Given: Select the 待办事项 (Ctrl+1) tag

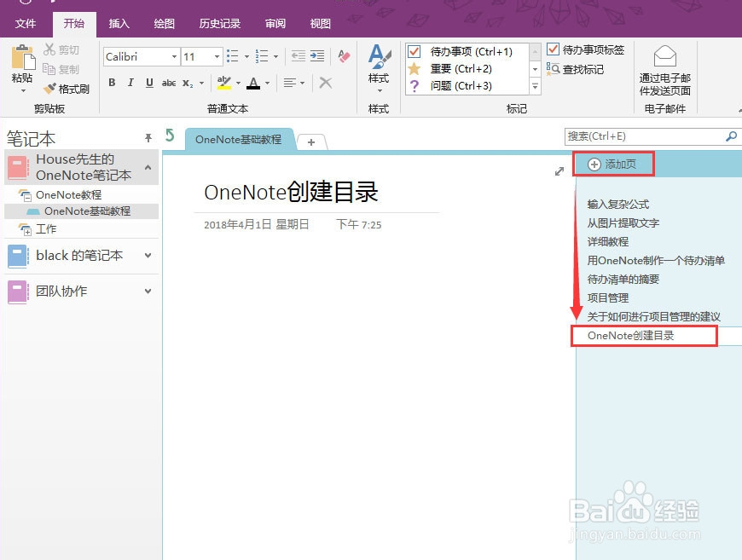Looking at the screenshot, I should click(467, 51).
